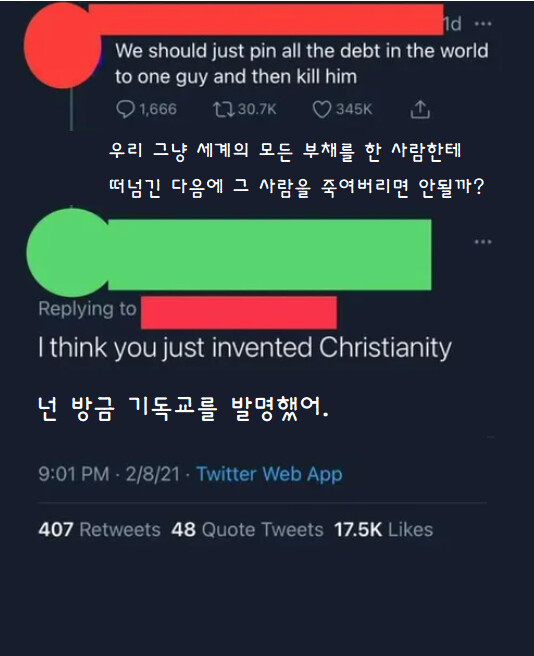The width and height of the screenshot is (534, 656).
Task: Click the green circular profile avatar
Action: [x=69, y=252]
